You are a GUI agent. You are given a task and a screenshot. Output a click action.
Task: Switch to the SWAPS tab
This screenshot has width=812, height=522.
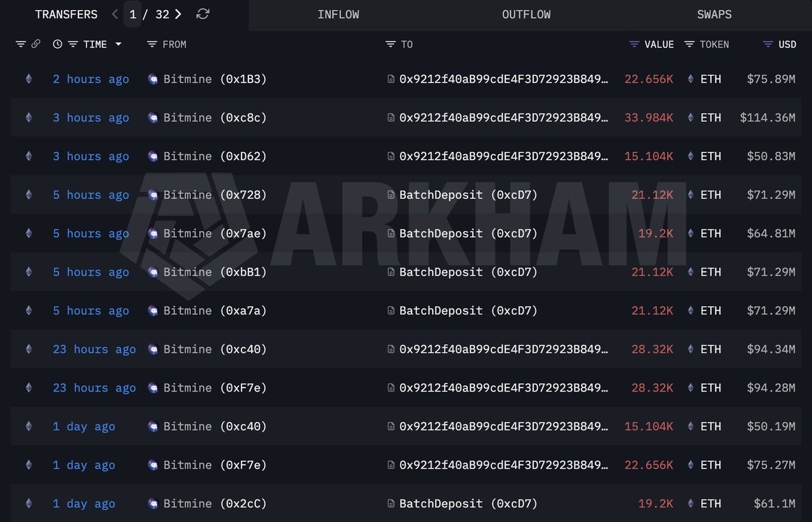click(714, 14)
